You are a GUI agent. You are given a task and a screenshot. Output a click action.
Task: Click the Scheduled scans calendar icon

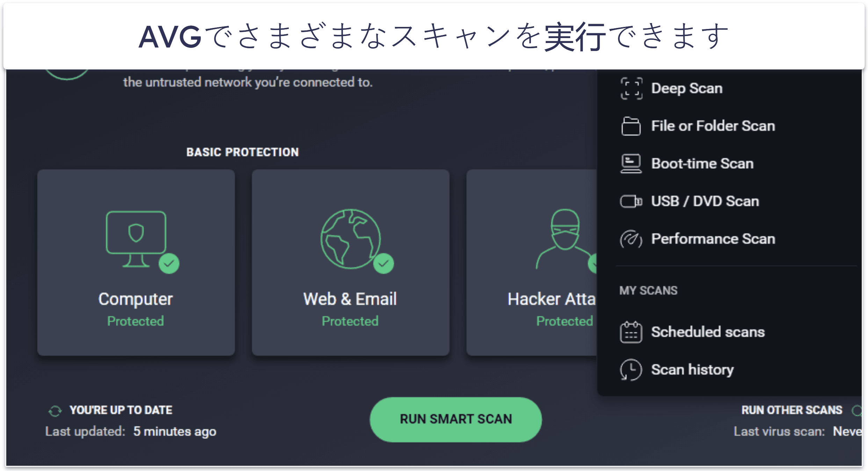[631, 332]
